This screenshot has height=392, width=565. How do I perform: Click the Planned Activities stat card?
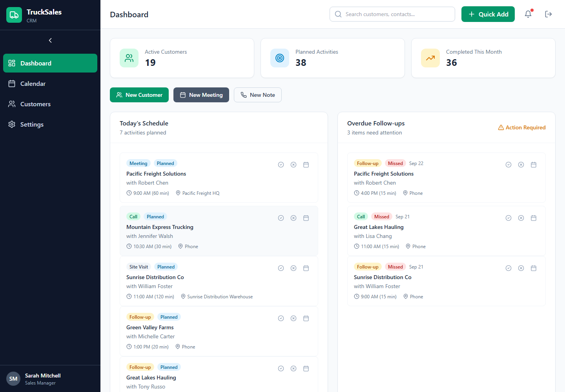point(333,58)
